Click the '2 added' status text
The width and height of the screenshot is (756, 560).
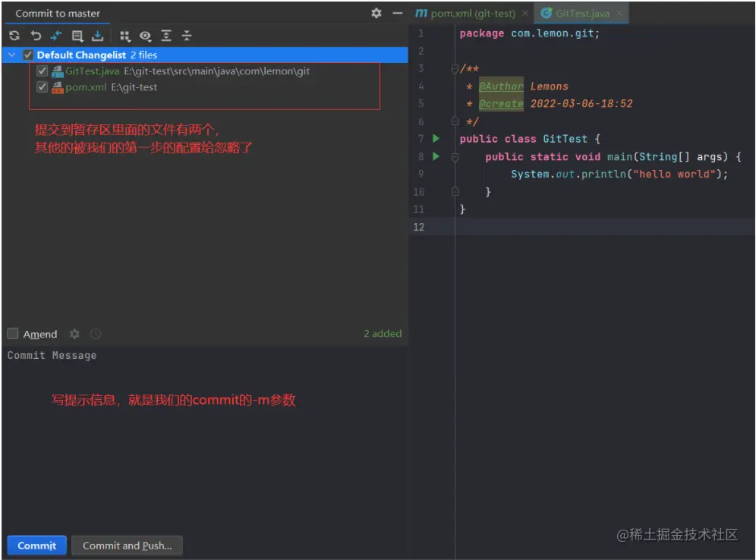(x=383, y=333)
